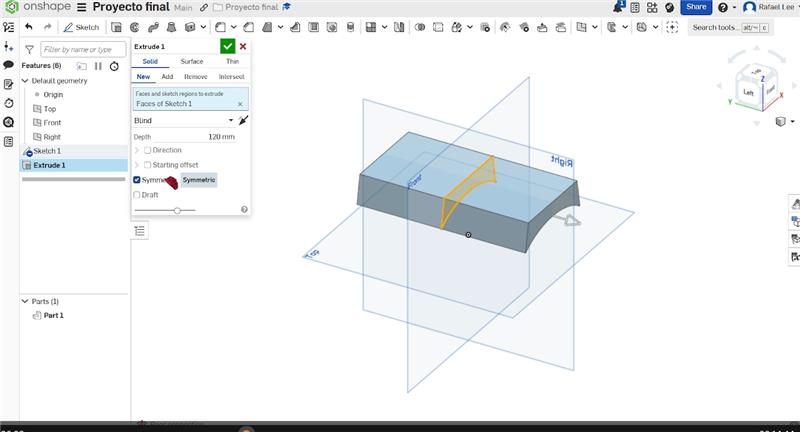Uncheck the Symmetric checkbox

click(x=137, y=180)
